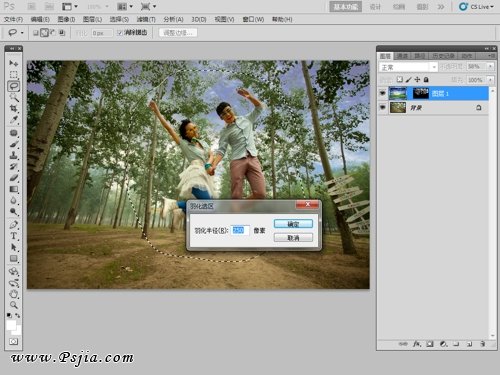Open the Lasso tool preset dropdown
This screenshot has width=500, height=375.
pyautogui.click(x=22, y=33)
